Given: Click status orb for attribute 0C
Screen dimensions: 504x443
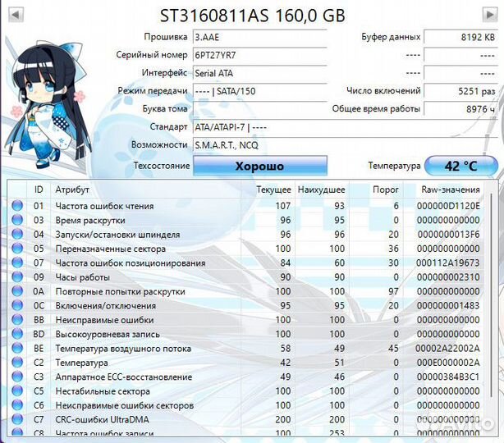Looking at the screenshot, I should tap(17, 305).
